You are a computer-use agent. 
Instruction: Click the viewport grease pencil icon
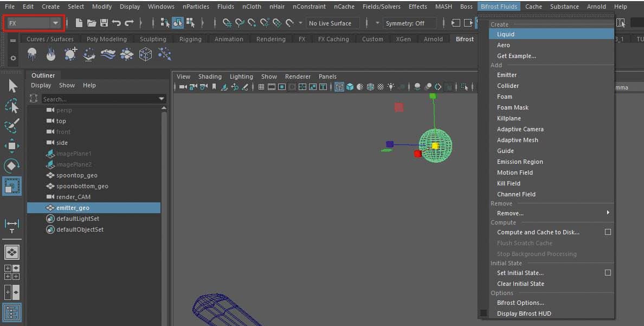tap(245, 87)
